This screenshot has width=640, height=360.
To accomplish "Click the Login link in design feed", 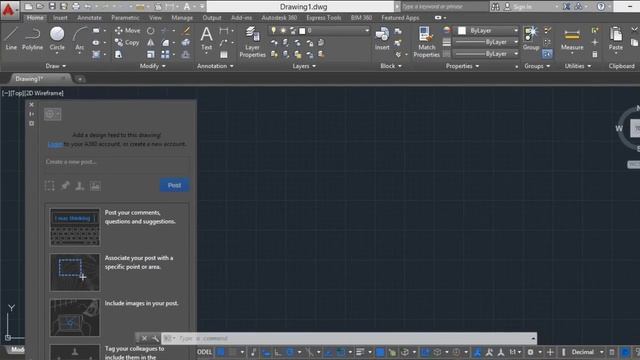I will point(55,144).
